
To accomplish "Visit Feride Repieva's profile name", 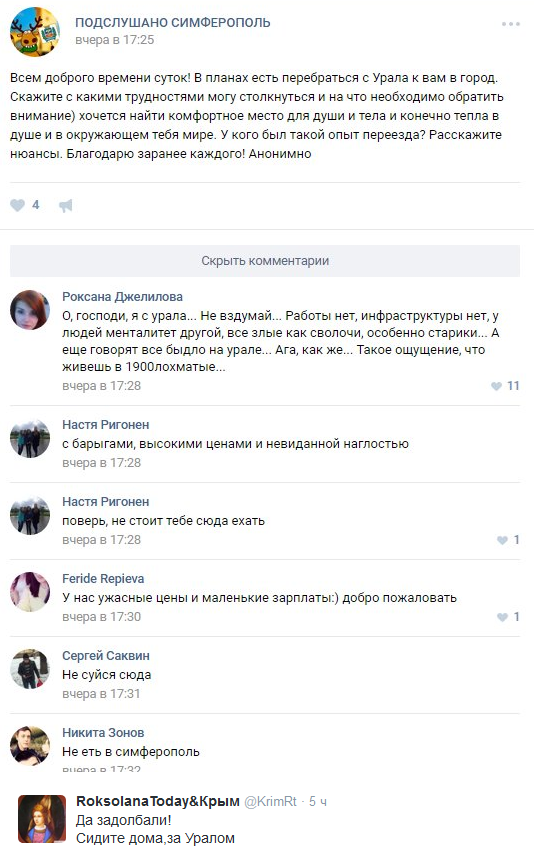I will (x=103, y=579).
